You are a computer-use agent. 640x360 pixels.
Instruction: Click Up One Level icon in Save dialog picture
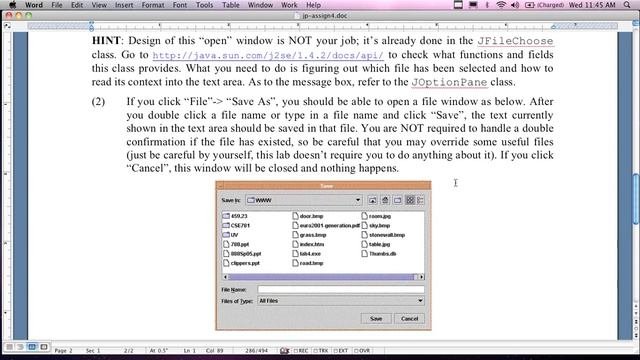[372, 200]
